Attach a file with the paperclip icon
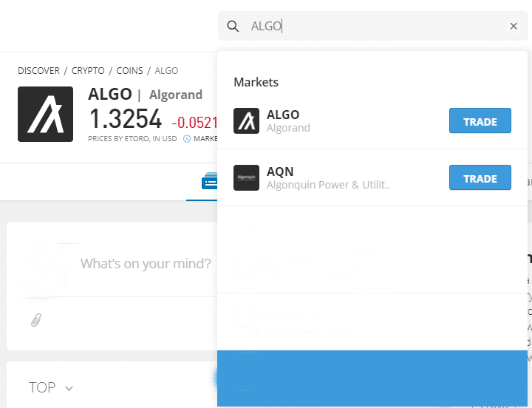This screenshot has width=532, height=408. pos(36,320)
